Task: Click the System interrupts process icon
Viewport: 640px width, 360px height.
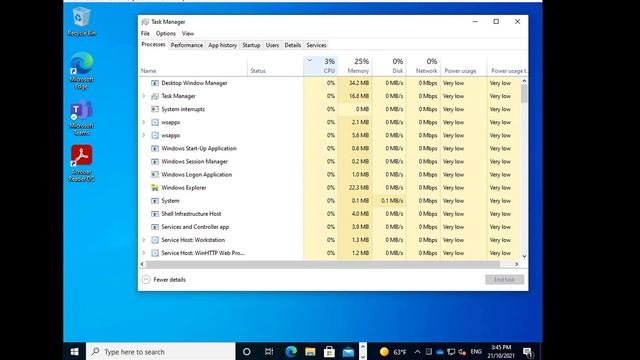Action: click(x=155, y=109)
